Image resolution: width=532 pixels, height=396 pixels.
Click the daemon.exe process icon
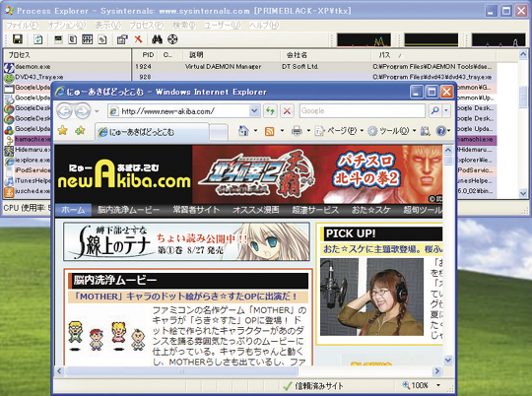[x=9, y=68]
